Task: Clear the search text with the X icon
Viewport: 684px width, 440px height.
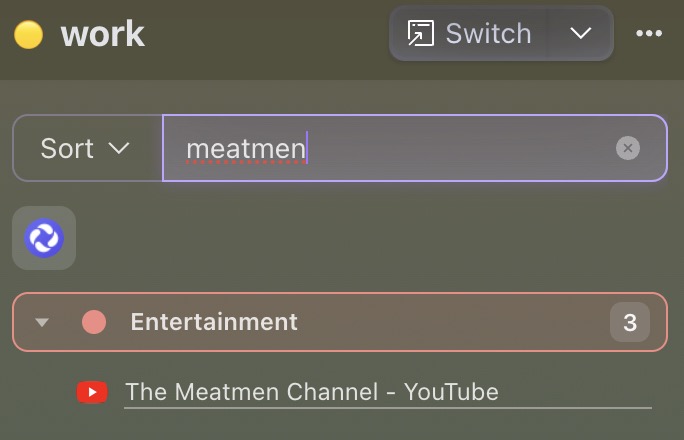Action: (628, 149)
